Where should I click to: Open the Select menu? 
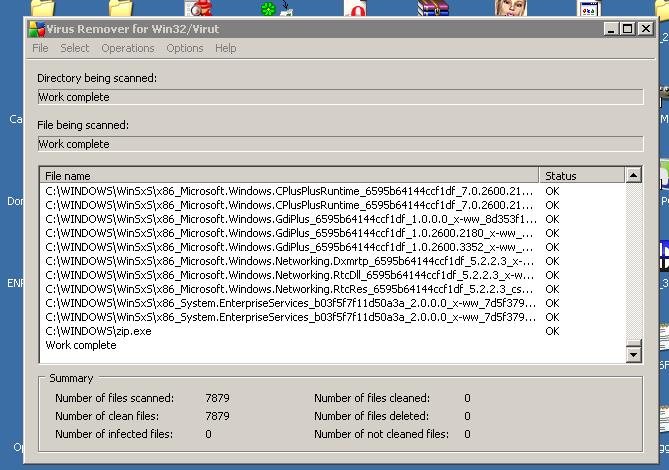pyautogui.click(x=75, y=48)
